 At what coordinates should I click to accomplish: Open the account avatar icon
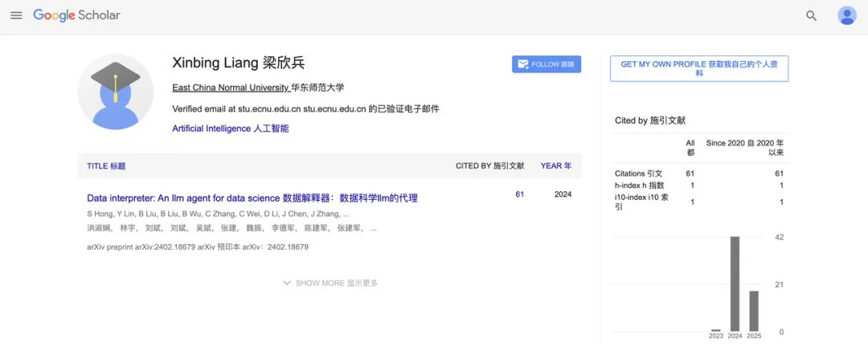(847, 15)
